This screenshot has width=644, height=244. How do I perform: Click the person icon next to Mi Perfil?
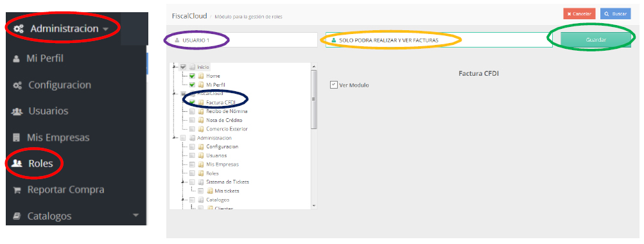17,58
